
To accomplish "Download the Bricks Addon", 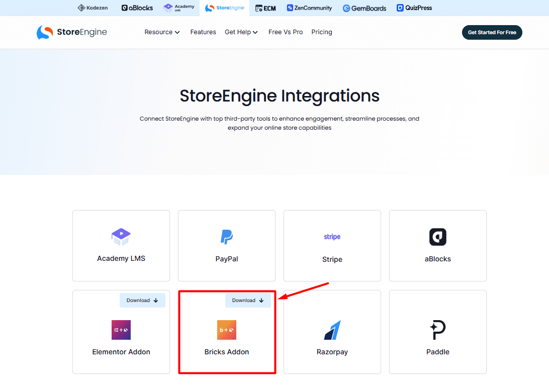I will [x=248, y=300].
